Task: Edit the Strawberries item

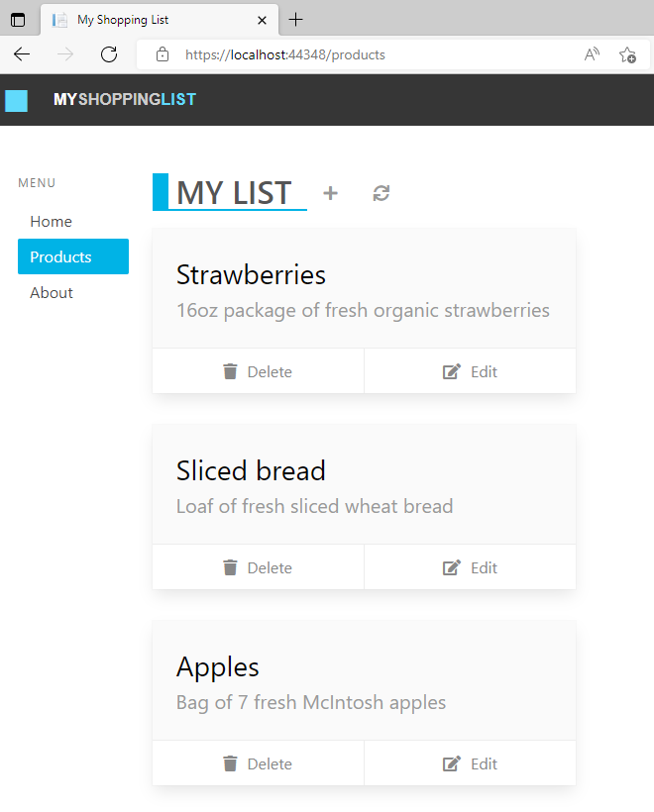Action: pyautogui.click(x=470, y=371)
